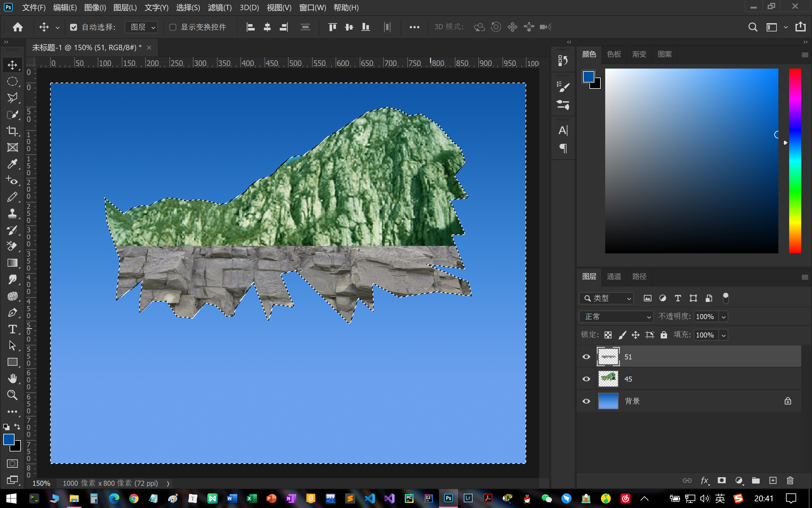The height and width of the screenshot is (508, 812).
Task: Toggle lock all on layer
Action: [x=664, y=335]
